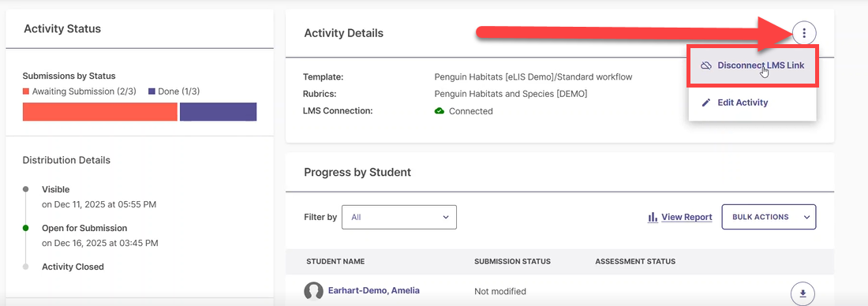Open the Activity Details three-dot menu

804,33
